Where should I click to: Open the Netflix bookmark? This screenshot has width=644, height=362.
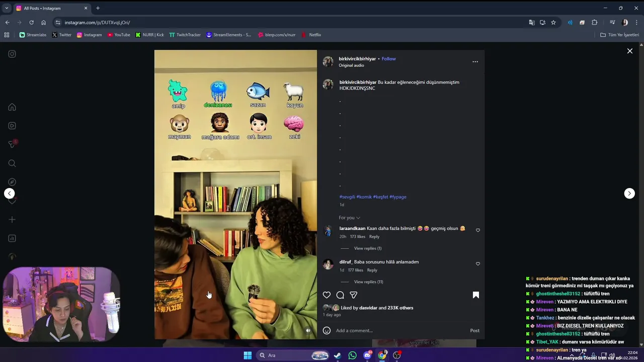[x=311, y=35]
